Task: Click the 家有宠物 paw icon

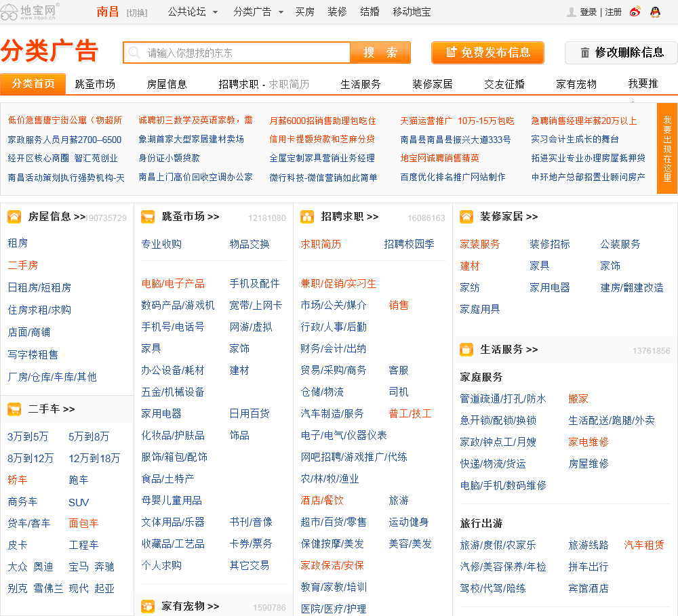Action: click(148, 606)
